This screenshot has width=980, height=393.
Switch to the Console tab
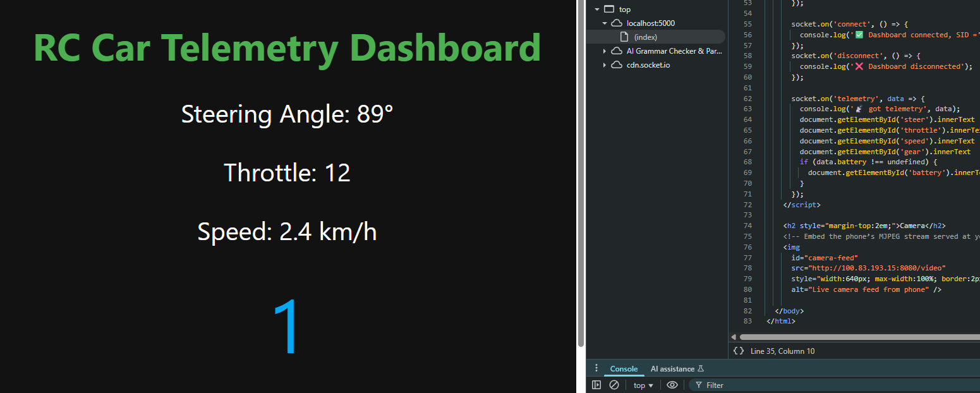tap(624, 369)
